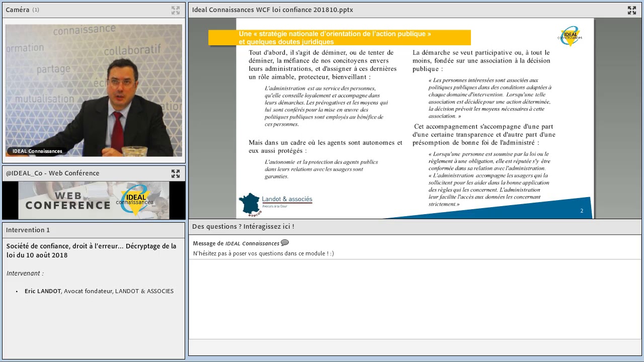
Task: Click the webcam video of the speaker
Action: click(x=94, y=90)
